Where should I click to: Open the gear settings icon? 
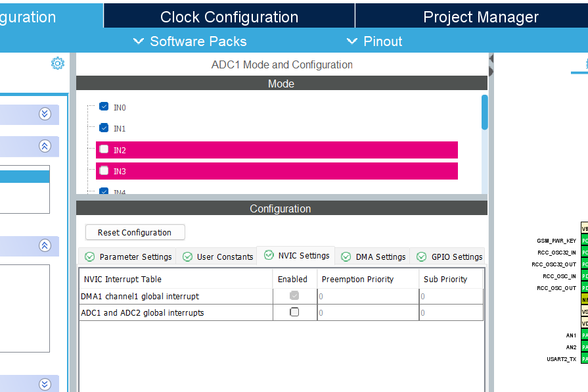coord(58,63)
